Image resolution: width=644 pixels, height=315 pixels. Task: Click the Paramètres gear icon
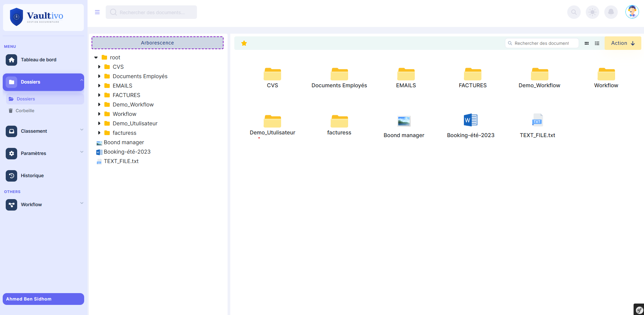[11, 153]
